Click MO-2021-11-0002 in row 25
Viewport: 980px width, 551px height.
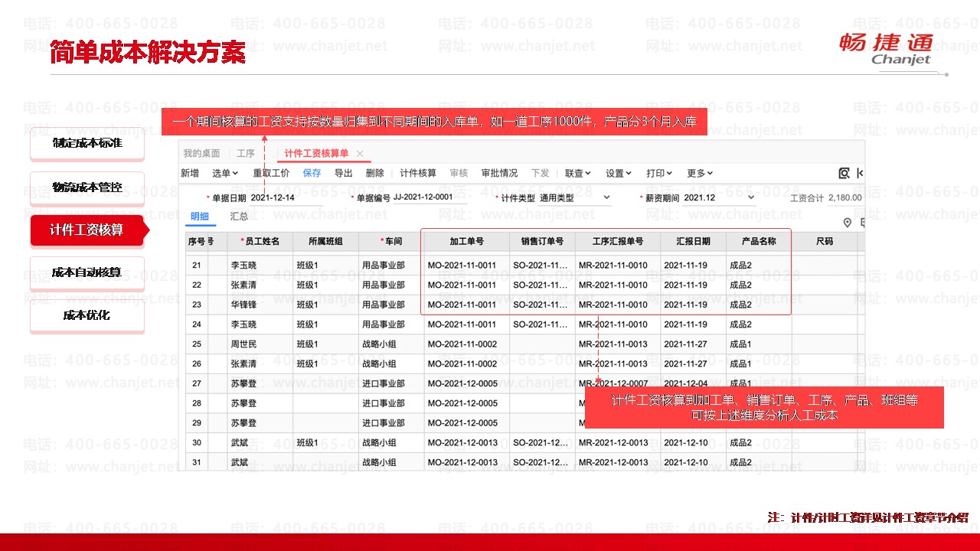(462, 344)
